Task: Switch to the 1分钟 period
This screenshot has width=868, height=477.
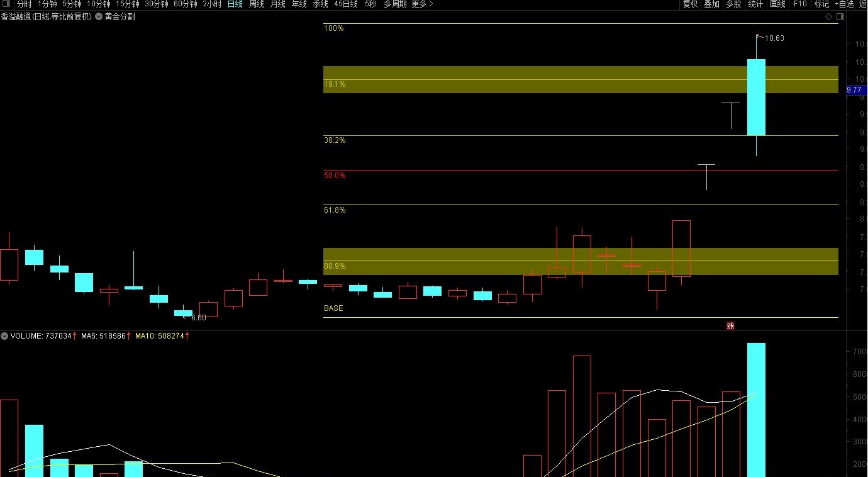Action: [47, 4]
